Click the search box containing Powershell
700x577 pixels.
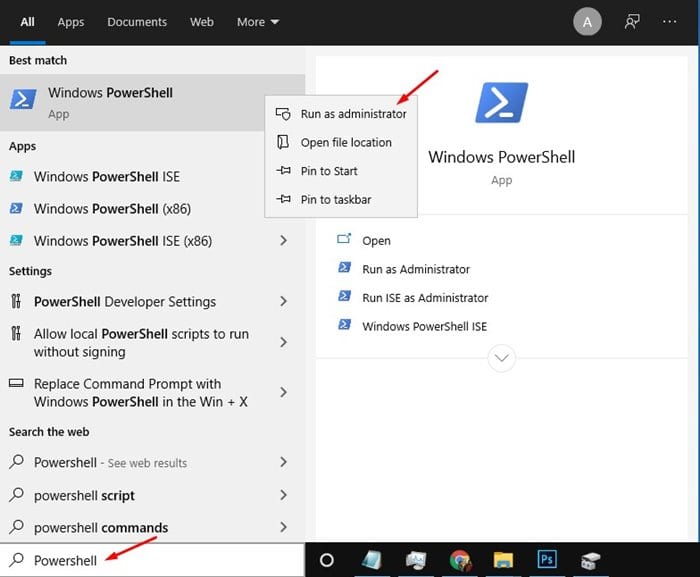pyautogui.click(x=150, y=560)
